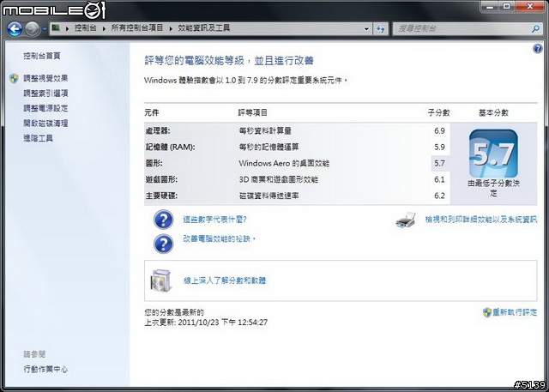The height and width of the screenshot is (392, 549).
Task: Open 調整索引選項
Action: (x=45, y=93)
